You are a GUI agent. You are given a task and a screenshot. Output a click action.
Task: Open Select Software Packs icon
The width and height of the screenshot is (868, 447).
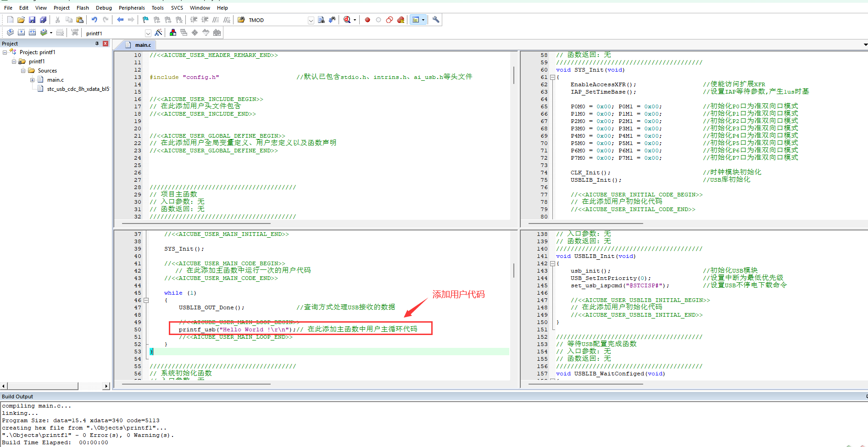(x=206, y=33)
